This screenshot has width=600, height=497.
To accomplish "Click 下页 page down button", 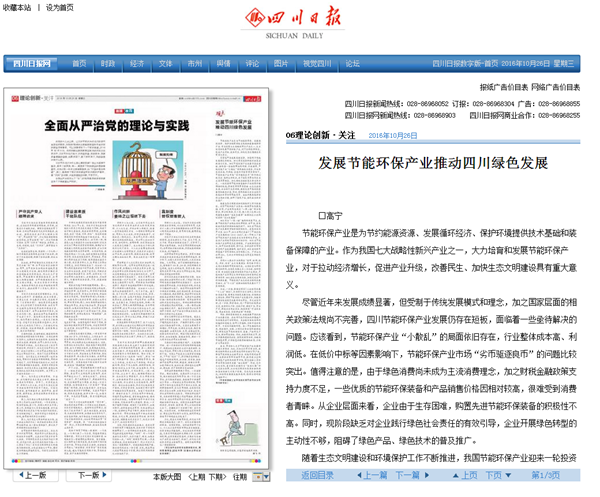I will [x=498, y=475].
